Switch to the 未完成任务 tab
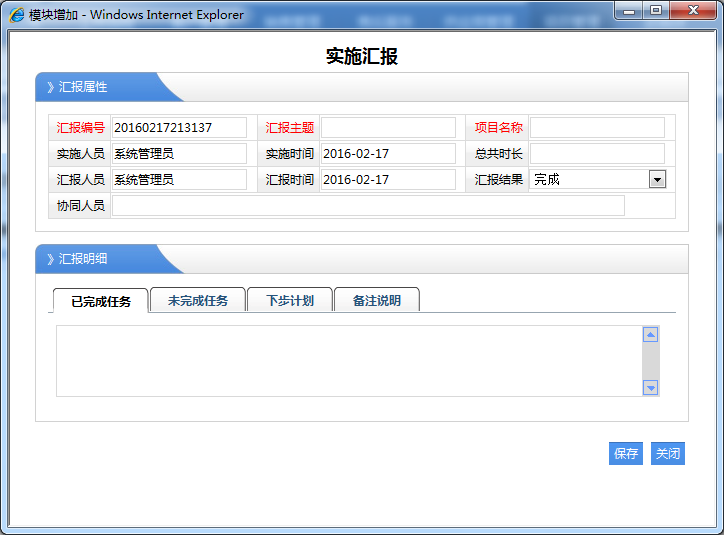The image size is (724, 535). [x=197, y=301]
